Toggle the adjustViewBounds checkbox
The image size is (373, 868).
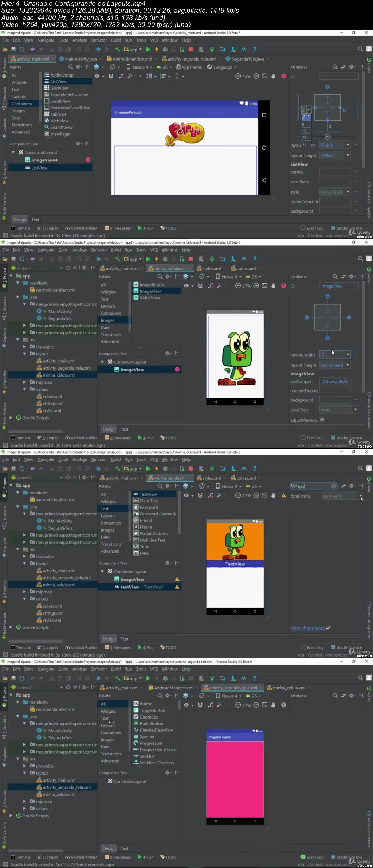pos(322,420)
